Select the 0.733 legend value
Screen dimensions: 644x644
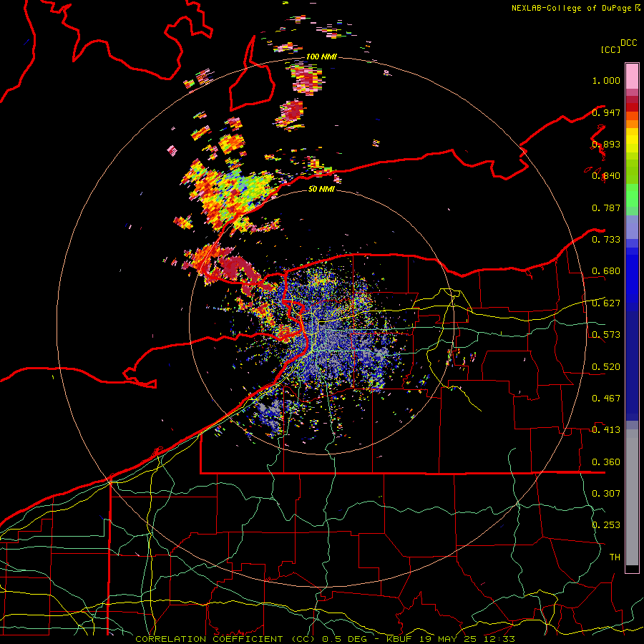(606, 240)
